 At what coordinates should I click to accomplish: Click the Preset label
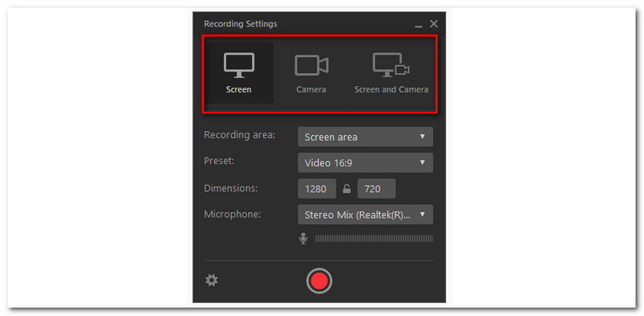point(219,161)
